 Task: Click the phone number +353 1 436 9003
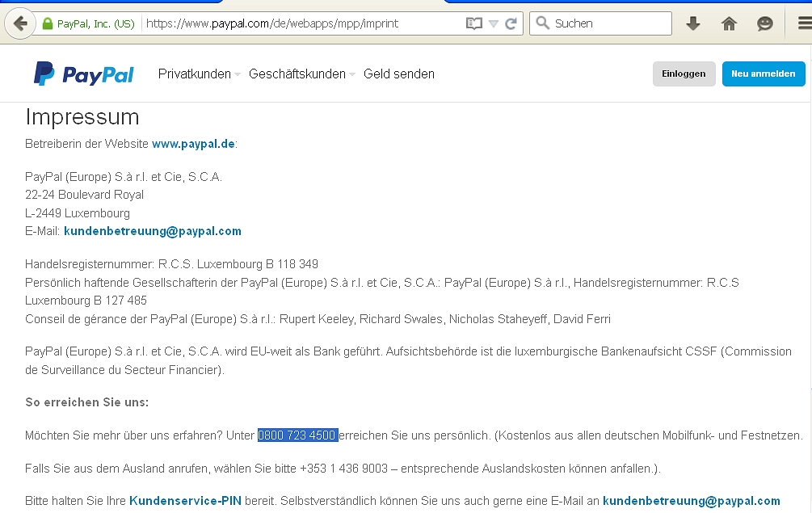(343, 469)
